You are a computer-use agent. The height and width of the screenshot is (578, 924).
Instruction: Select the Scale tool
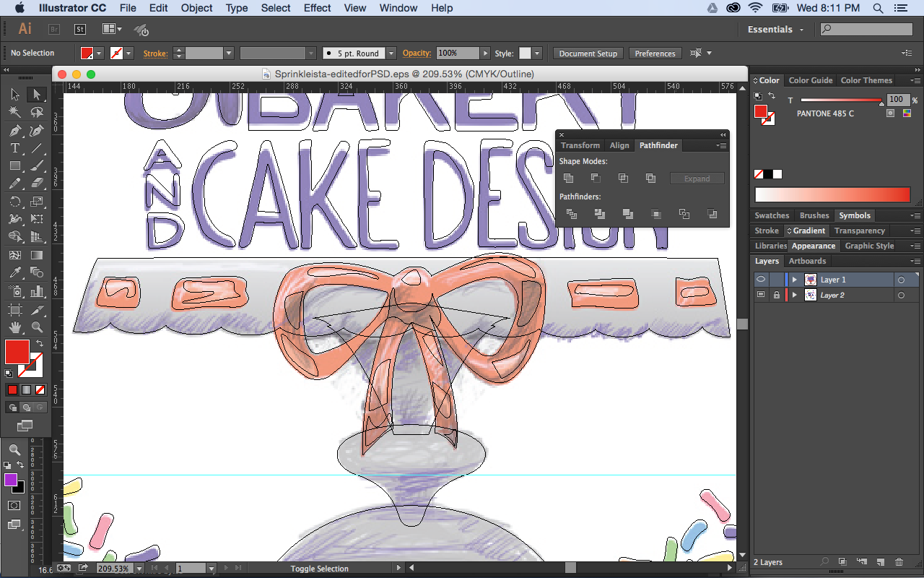[x=37, y=202]
